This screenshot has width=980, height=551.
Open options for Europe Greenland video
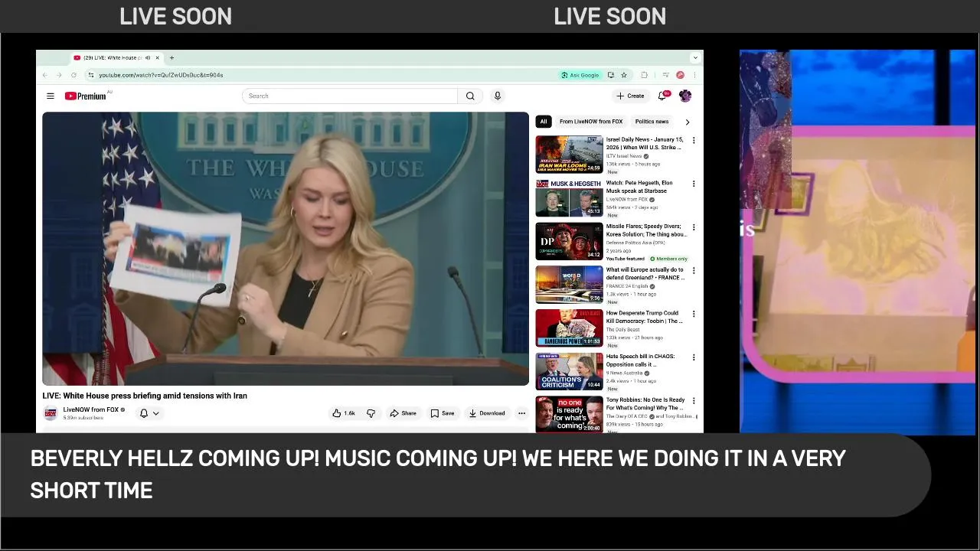coord(694,271)
